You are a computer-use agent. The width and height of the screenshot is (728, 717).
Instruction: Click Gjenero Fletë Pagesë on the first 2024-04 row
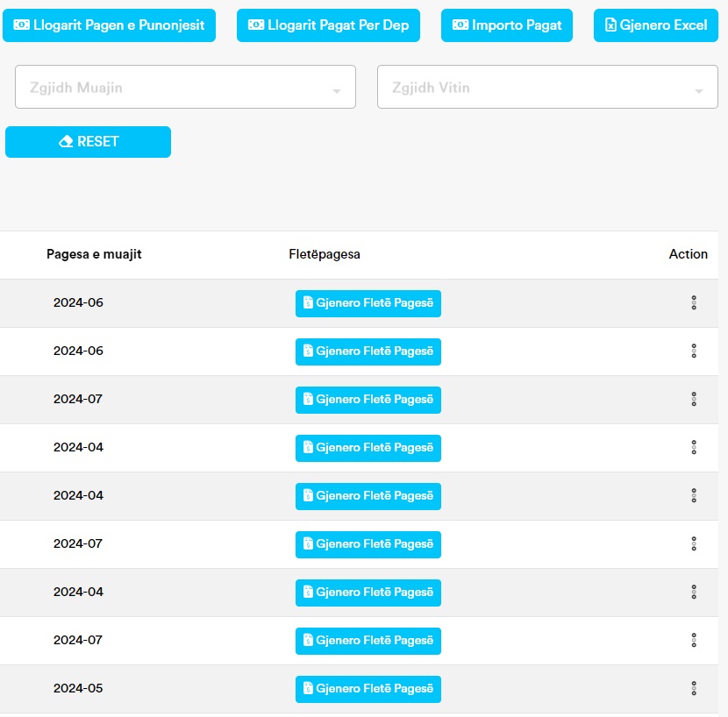368,448
